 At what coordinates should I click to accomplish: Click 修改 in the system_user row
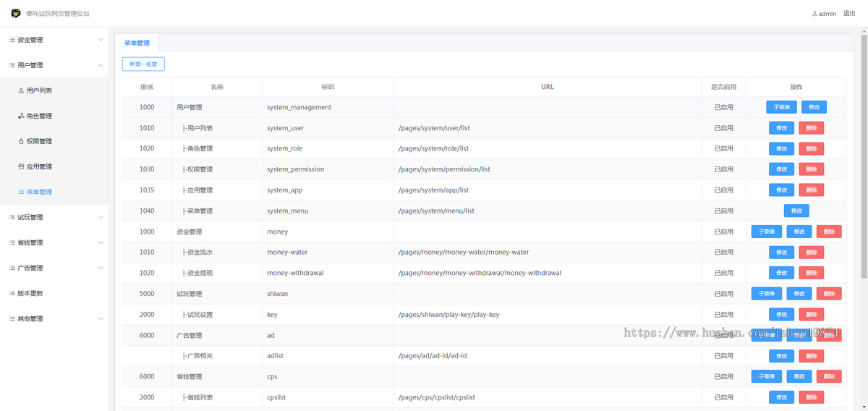point(781,128)
